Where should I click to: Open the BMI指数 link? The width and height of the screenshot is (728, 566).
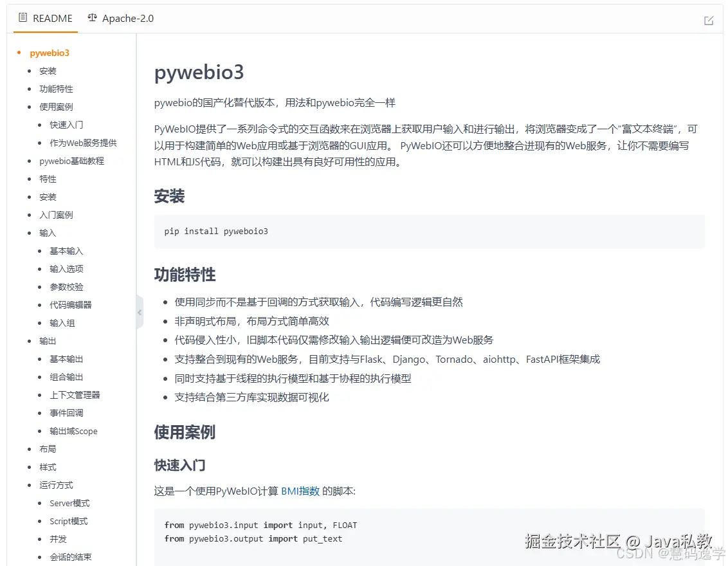[x=300, y=491]
